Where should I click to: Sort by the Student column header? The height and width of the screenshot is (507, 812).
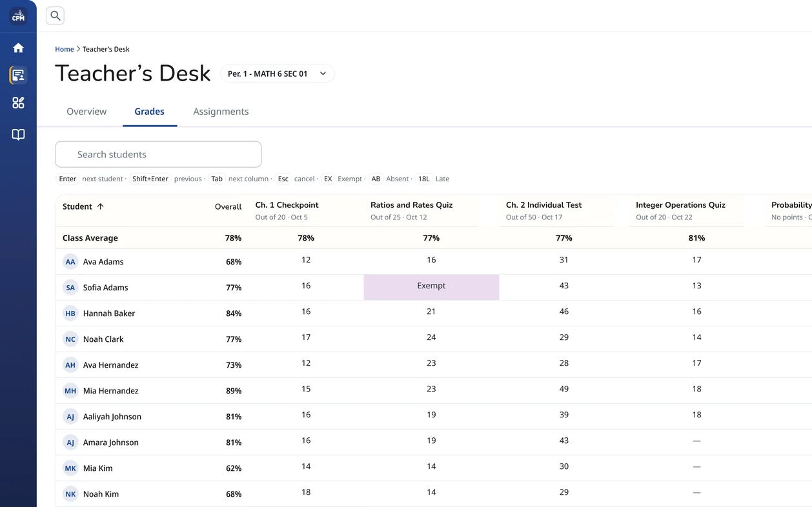[x=83, y=206]
